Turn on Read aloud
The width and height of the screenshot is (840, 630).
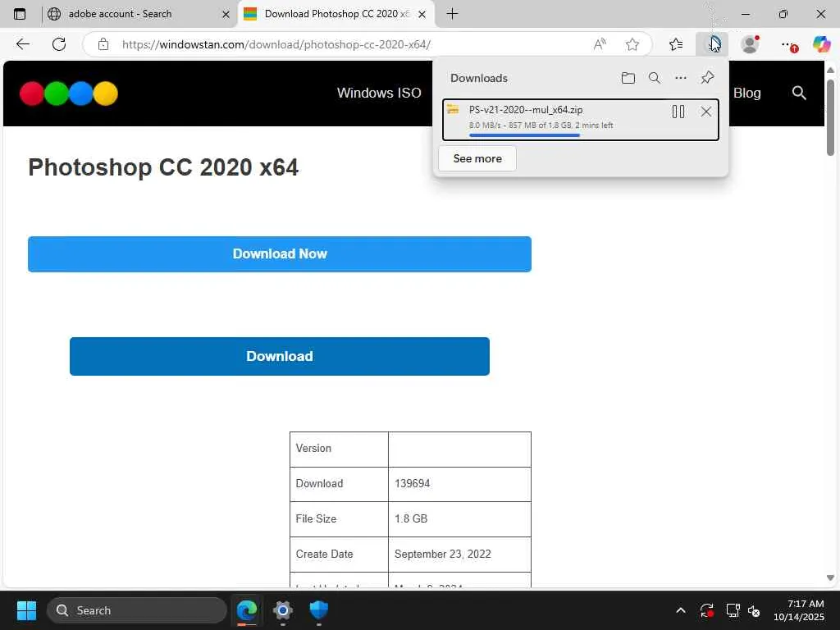point(600,44)
